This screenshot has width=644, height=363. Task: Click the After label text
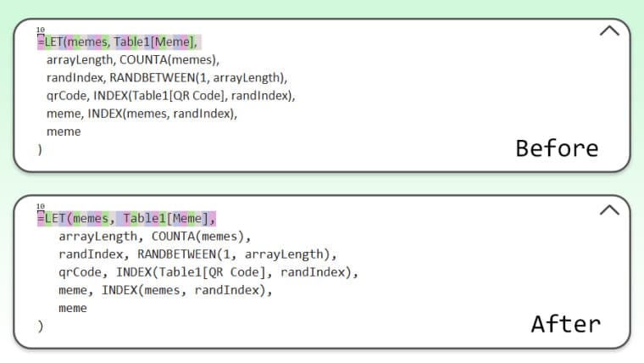565,324
